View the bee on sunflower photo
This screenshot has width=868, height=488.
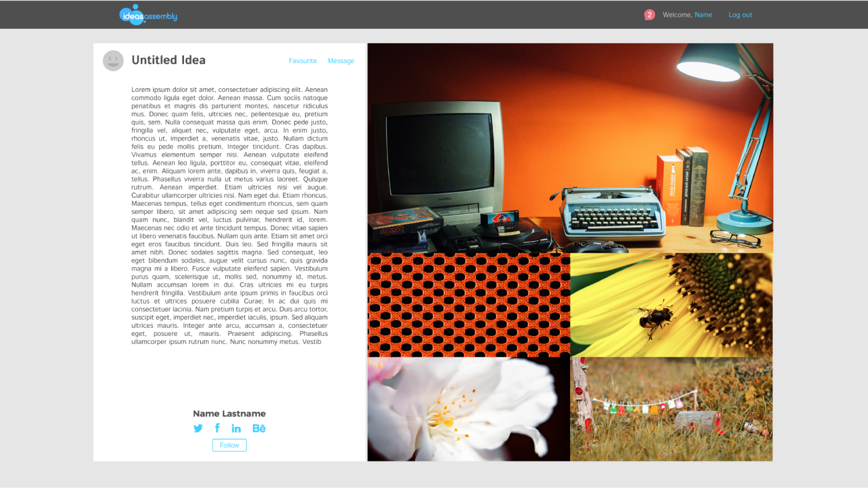(671, 305)
